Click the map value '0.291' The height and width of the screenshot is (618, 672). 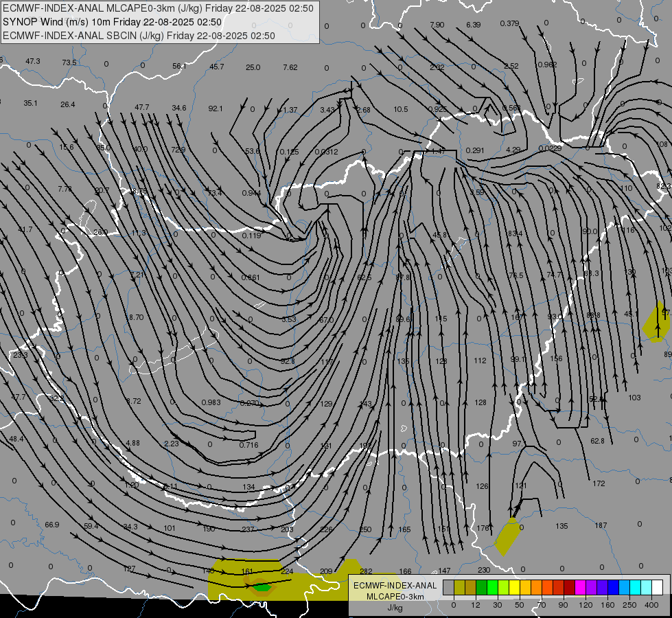pos(475,150)
